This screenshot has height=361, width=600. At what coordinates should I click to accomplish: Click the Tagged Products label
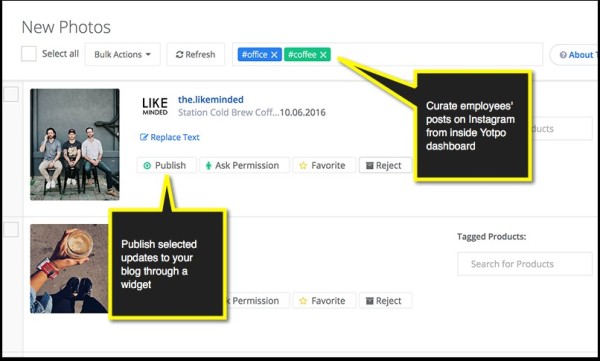coord(491,237)
